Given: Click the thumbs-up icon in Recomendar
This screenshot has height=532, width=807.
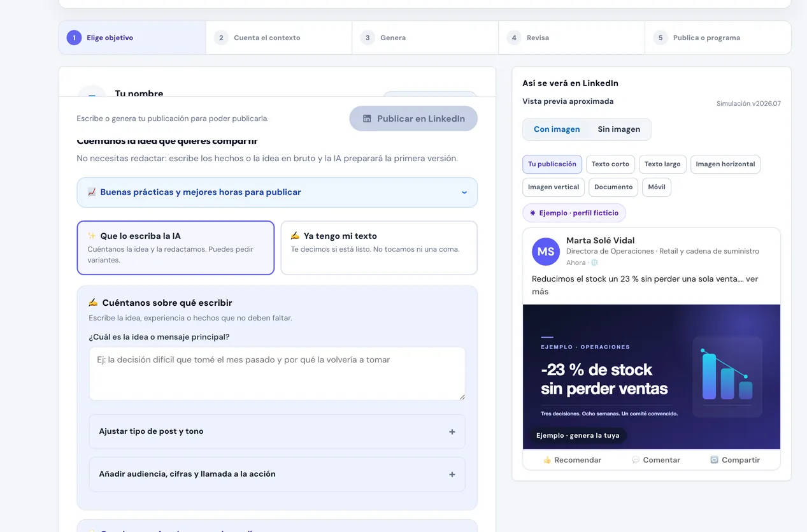Looking at the screenshot, I should pyautogui.click(x=546, y=460).
